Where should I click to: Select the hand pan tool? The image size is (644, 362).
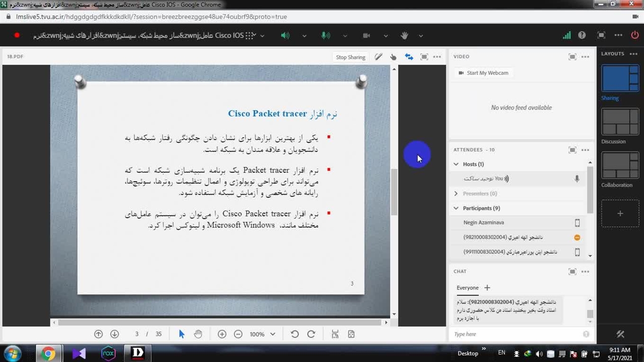point(198,334)
